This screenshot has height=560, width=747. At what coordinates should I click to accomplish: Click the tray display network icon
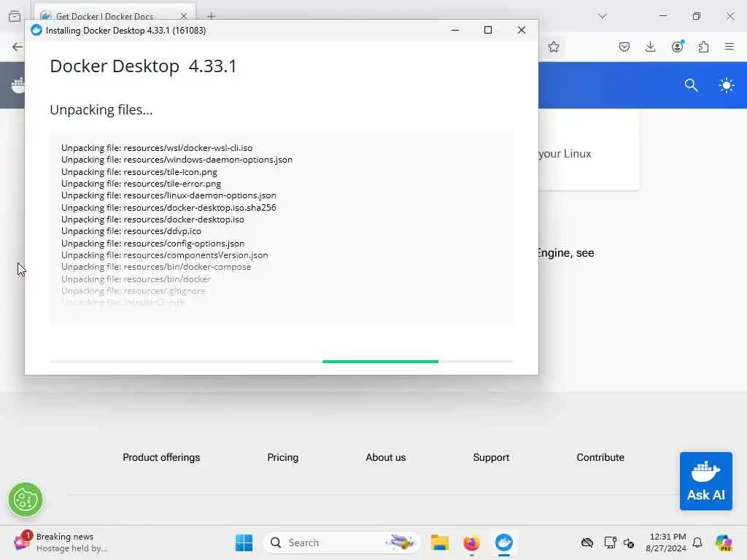point(609,542)
